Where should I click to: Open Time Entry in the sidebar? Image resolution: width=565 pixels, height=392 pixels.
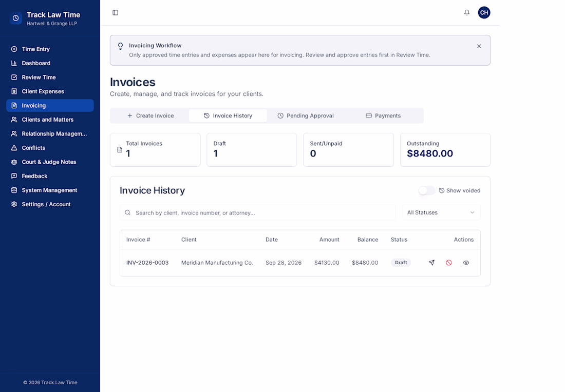(50, 49)
